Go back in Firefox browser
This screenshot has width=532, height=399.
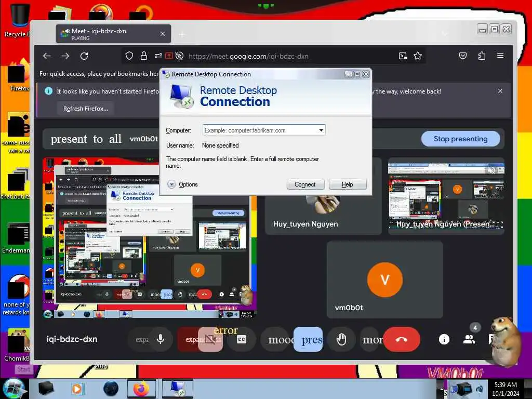click(47, 56)
